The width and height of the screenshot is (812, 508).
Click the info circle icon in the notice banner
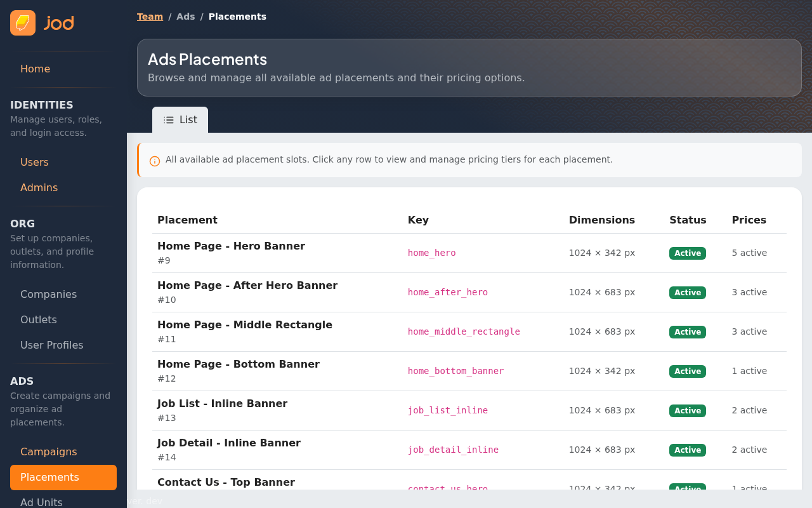coord(155,161)
